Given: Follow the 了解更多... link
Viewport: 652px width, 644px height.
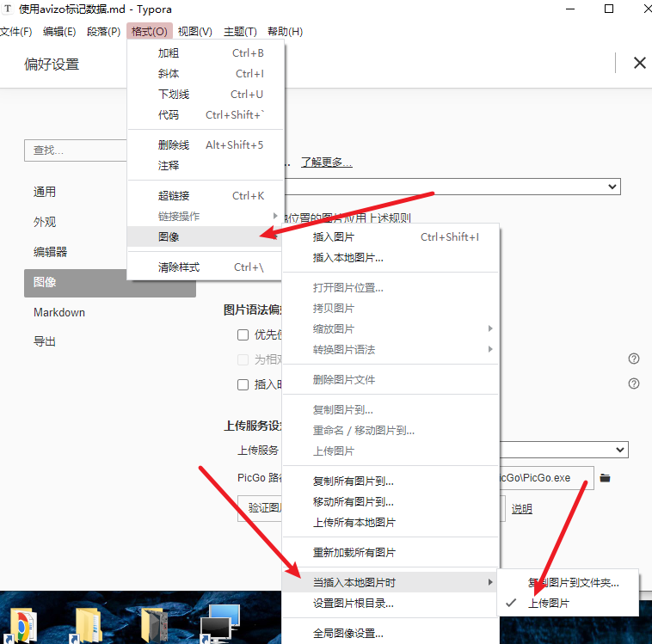Looking at the screenshot, I should point(326,163).
